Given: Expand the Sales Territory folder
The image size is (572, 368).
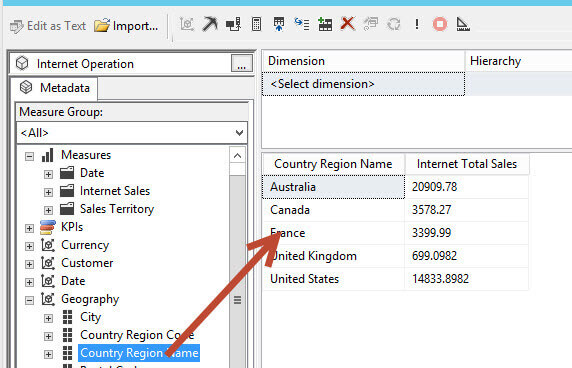Looking at the screenshot, I should click(48, 210).
